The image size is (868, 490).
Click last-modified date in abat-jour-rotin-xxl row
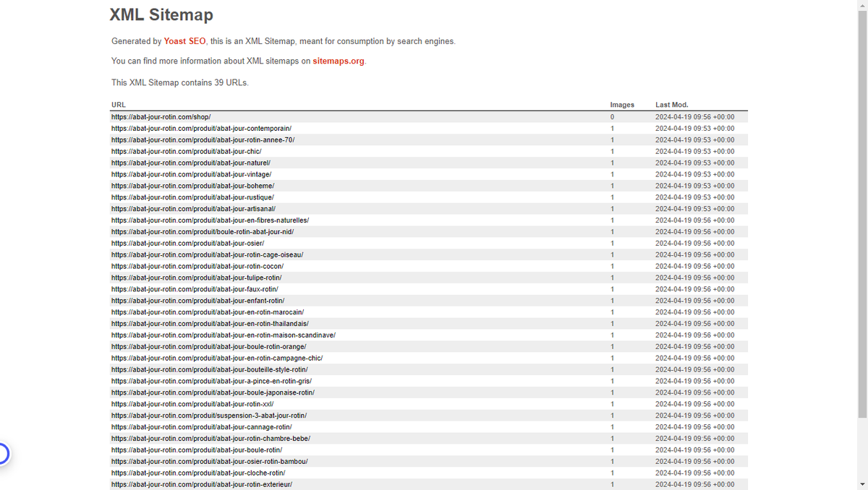(694, 404)
